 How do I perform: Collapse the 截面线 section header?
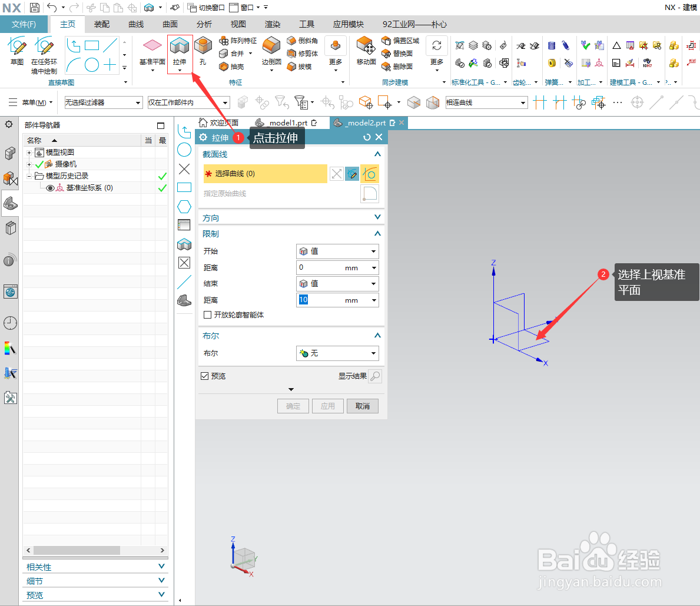click(378, 154)
